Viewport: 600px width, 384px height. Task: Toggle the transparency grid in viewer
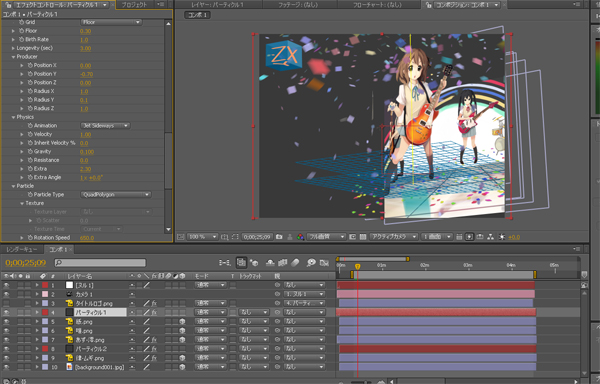coord(363,237)
